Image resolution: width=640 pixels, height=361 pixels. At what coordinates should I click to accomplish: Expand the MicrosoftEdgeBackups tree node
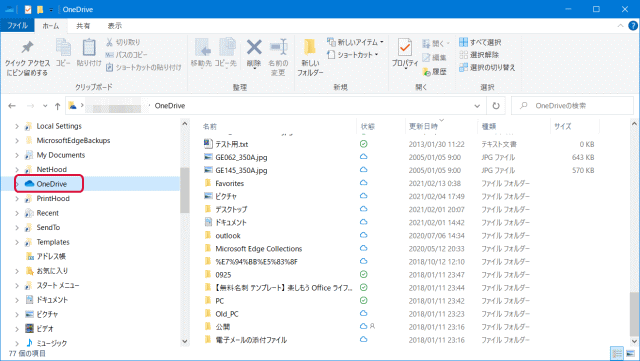(17, 141)
